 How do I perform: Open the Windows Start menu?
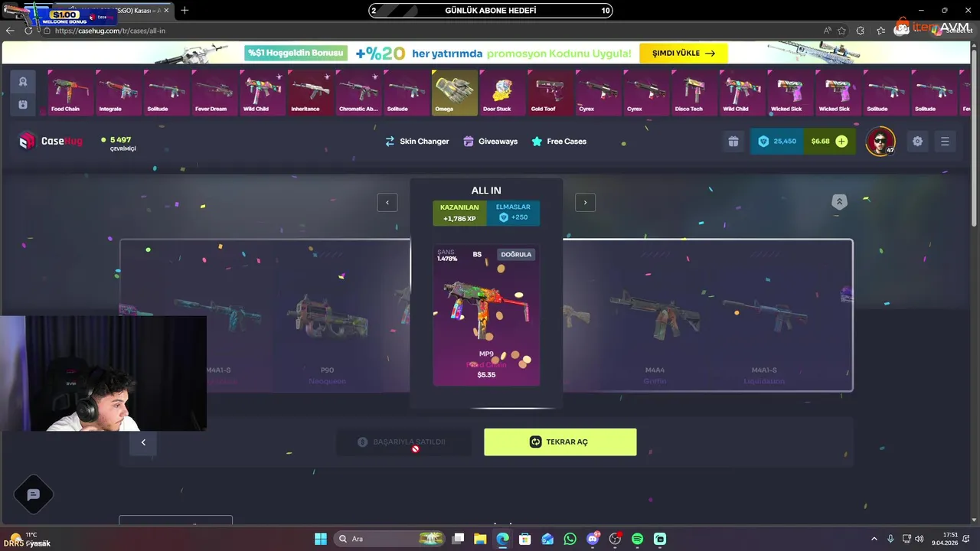point(320,539)
